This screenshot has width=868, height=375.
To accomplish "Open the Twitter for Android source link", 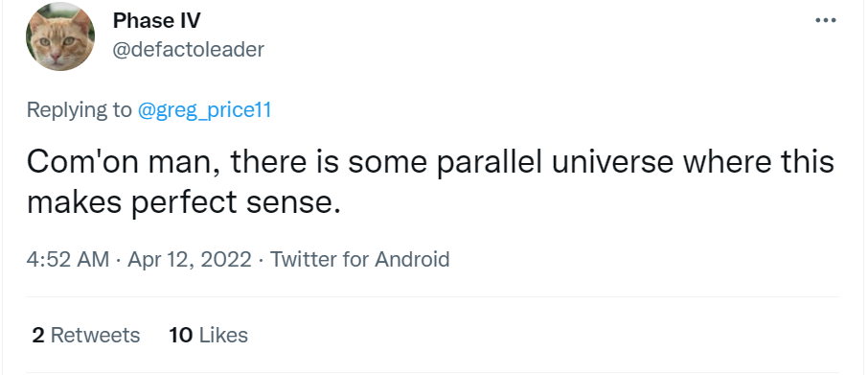I will point(360,259).
